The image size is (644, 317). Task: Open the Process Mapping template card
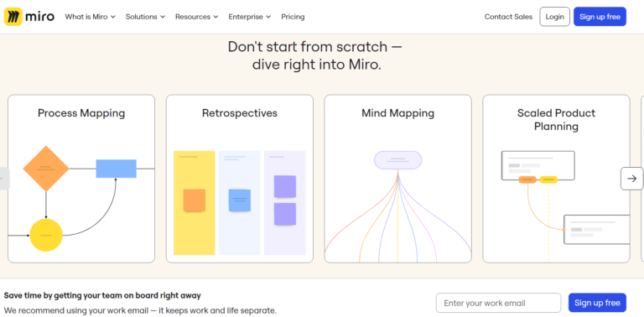pos(81,179)
